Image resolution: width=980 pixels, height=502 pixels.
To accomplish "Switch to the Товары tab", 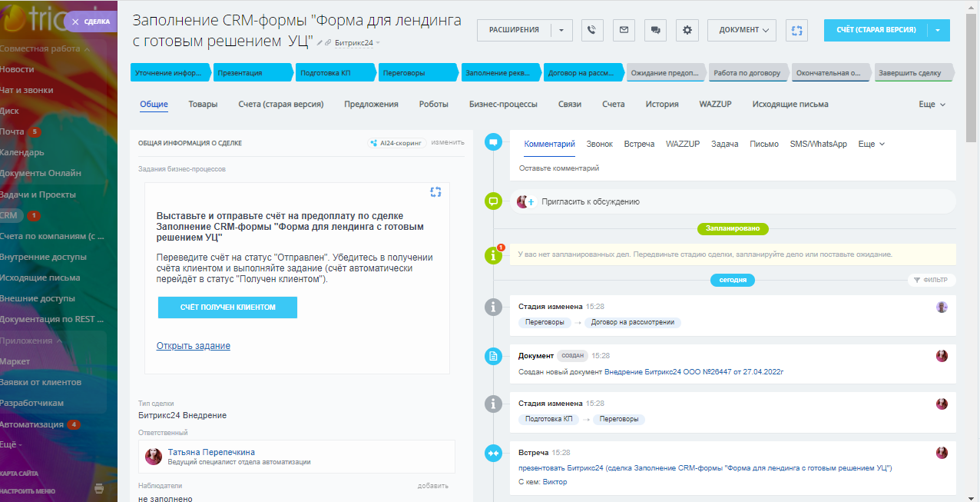I will (x=203, y=104).
